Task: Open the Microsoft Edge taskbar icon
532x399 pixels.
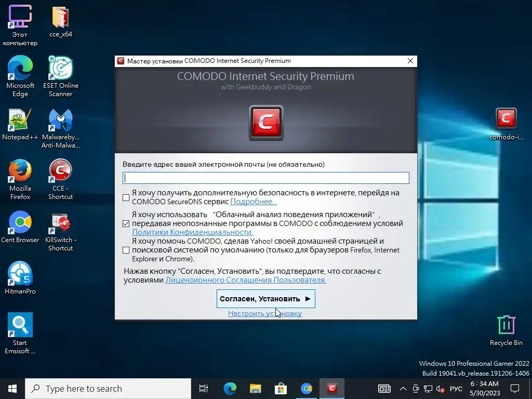Action: pos(230,389)
